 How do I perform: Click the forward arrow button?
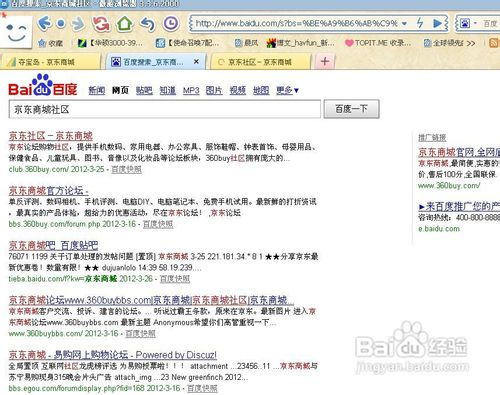click(78, 23)
